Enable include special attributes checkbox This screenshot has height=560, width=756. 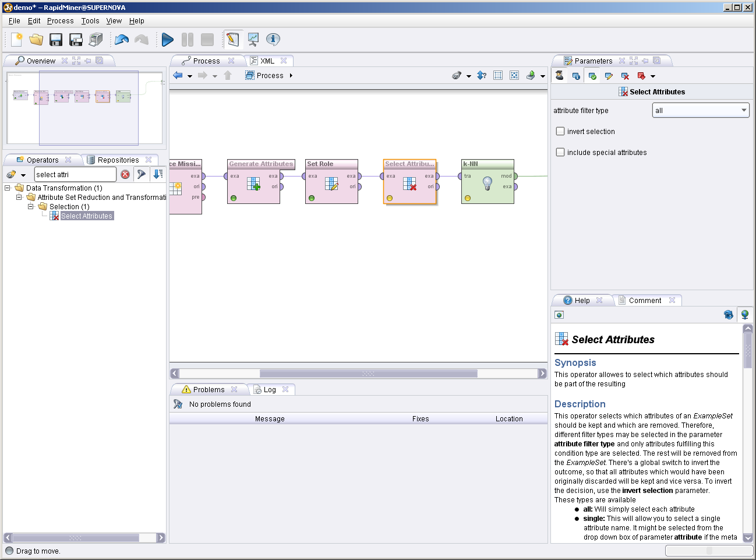[x=560, y=152]
